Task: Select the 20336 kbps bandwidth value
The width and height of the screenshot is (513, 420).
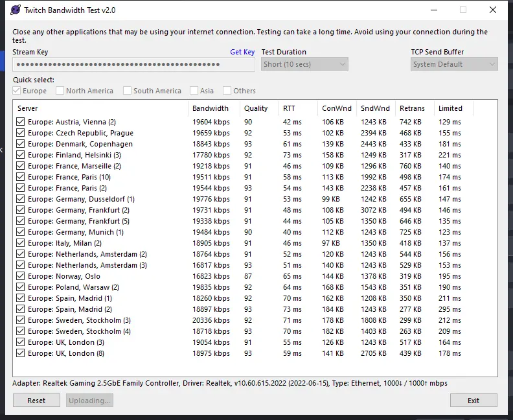Action: click(x=211, y=320)
